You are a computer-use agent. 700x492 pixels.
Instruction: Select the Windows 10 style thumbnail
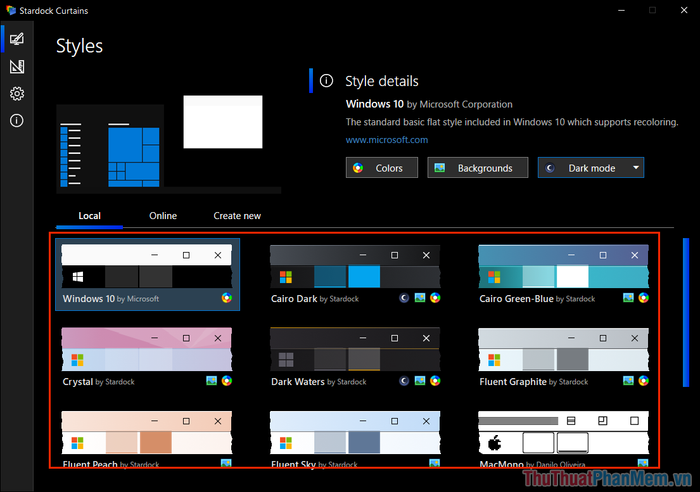[147, 266]
